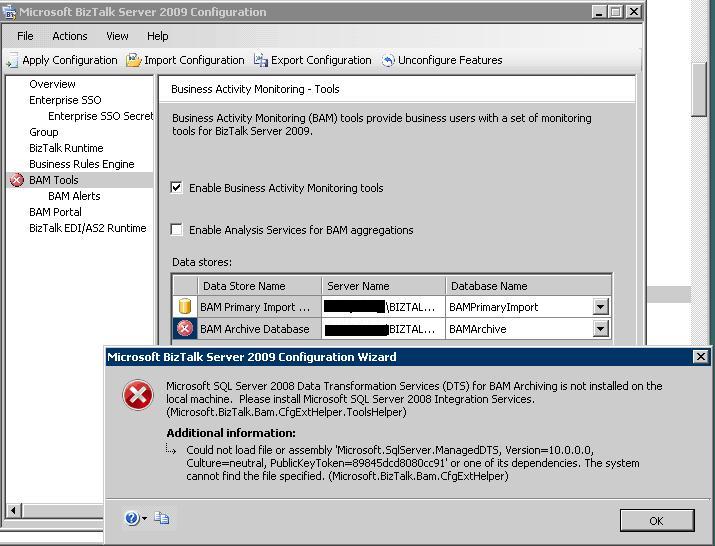Viewport: 715px width, 546px height.
Task: Open the Help menu
Action: [x=157, y=36]
